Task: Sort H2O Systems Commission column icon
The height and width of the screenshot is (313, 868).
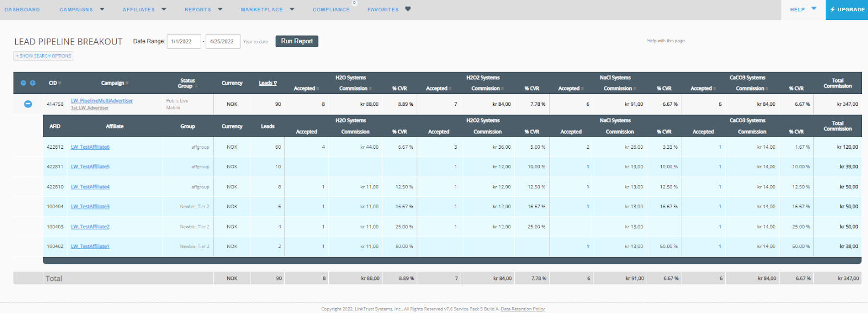Action: (370, 88)
